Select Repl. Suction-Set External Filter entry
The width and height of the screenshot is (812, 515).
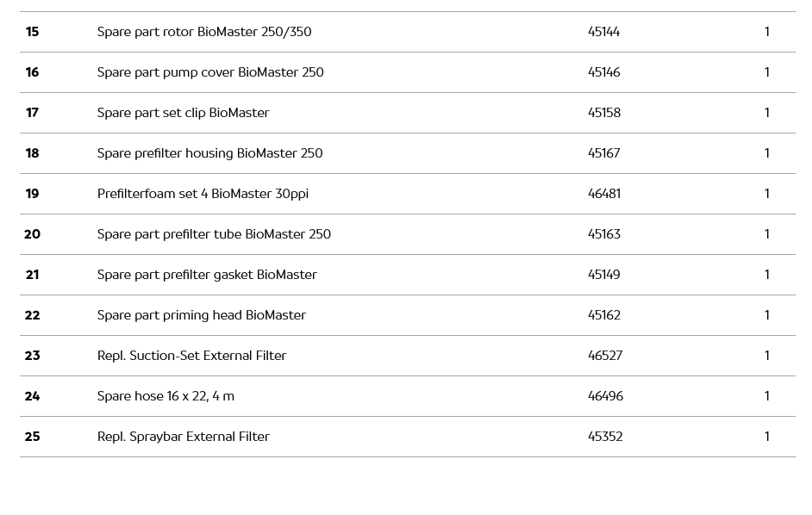click(x=191, y=356)
